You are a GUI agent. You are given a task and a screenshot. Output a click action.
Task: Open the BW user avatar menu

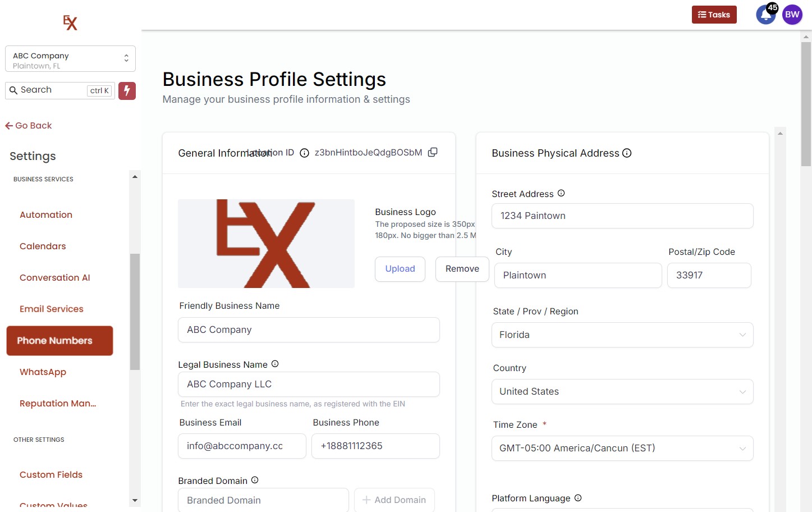(x=792, y=15)
